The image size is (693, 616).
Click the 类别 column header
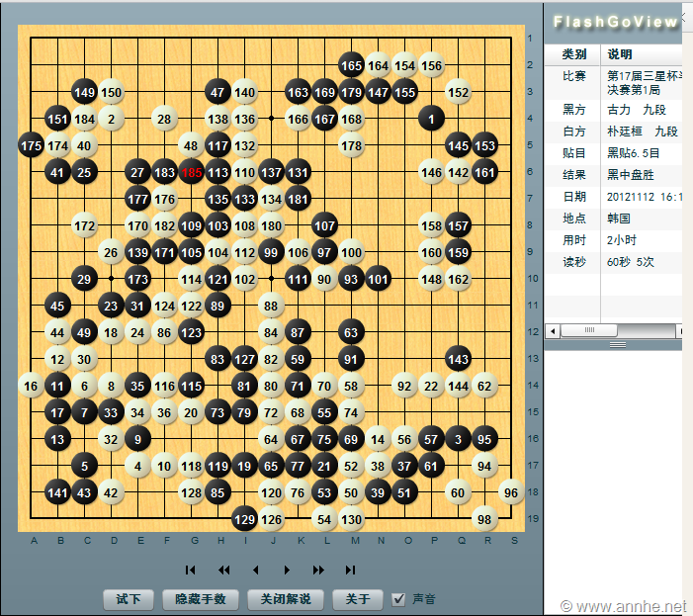pyautogui.click(x=574, y=53)
